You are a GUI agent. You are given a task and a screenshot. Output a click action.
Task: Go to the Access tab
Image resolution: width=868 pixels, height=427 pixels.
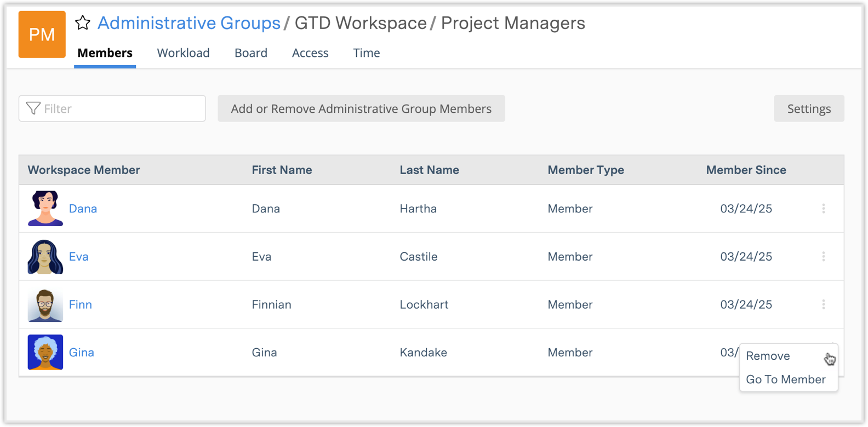(x=310, y=53)
